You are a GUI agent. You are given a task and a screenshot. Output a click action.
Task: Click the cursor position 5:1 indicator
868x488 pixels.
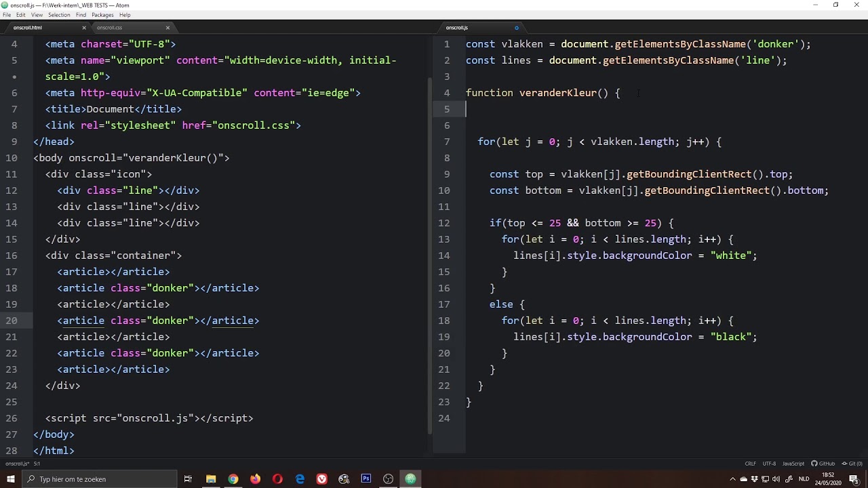pyautogui.click(x=37, y=464)
